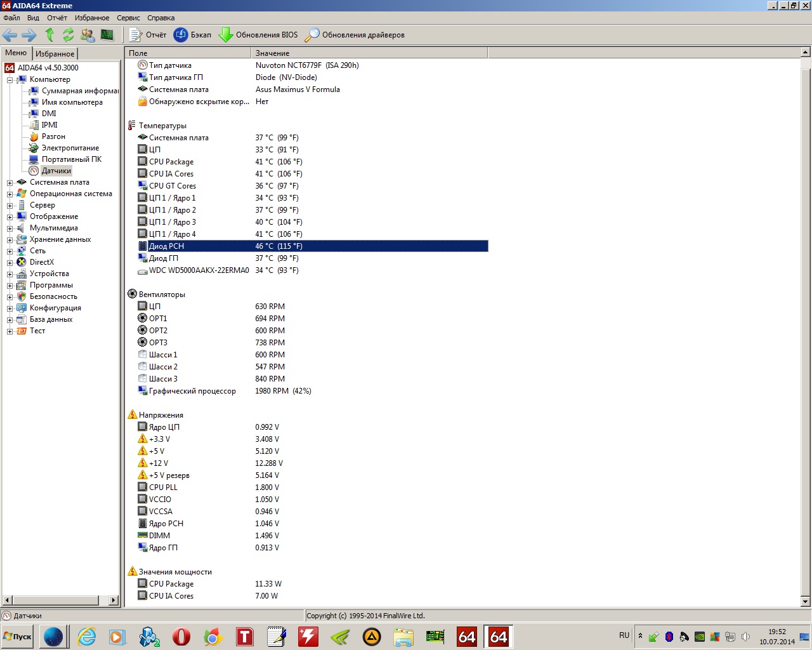
Task: Go up one level with the green arrow
Action: (x=49, y=35)
